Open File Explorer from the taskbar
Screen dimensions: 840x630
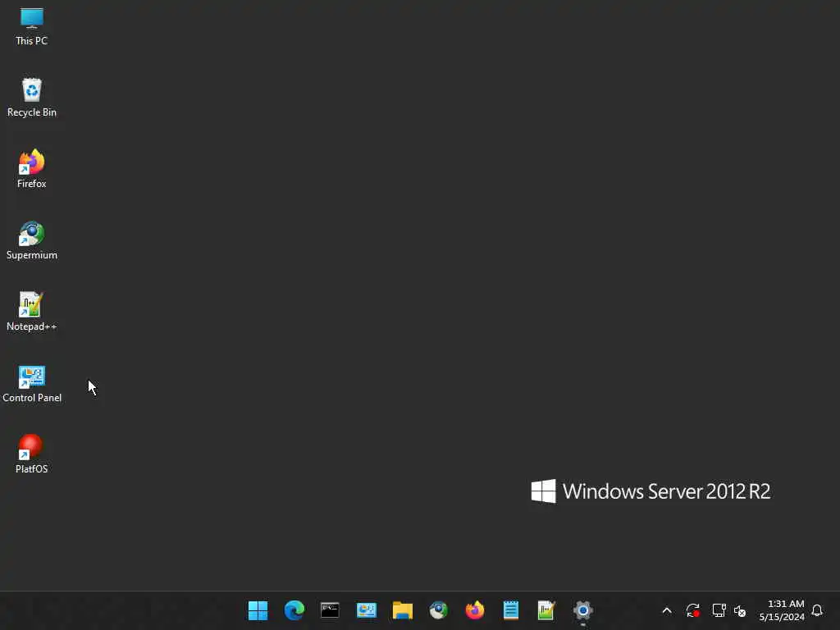click(402, 610)
